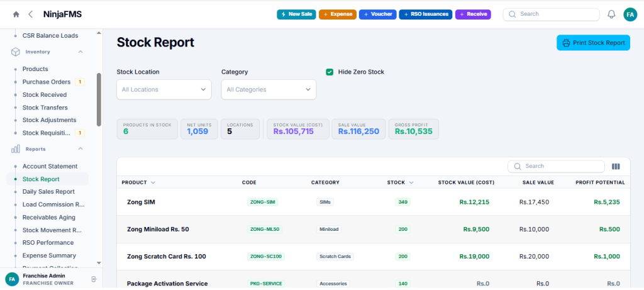Open CSR Balance Loads in sidebar
Viewport: 644px width, 290px height.
coord(50,36)
